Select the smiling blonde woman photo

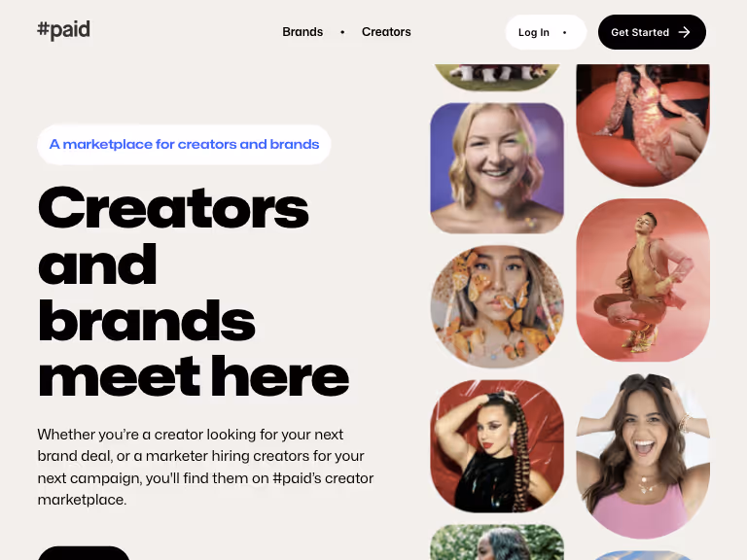(497, 168)
